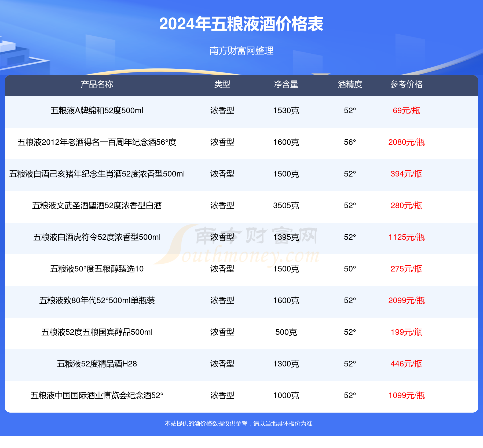Select product 五粮液52度五粮国宾醇品500ml
This screenshot has height=448, width=483.
point(97,332)
